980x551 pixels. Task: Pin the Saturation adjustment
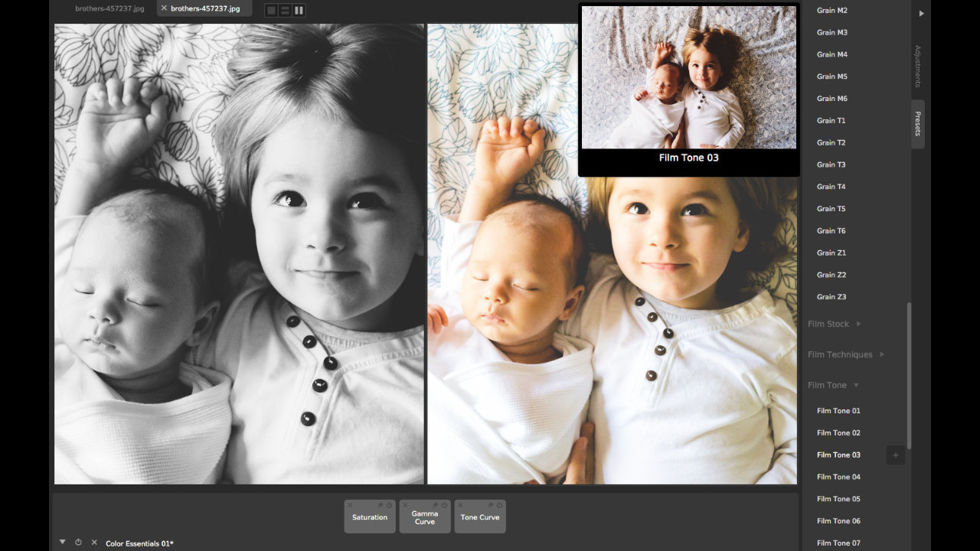coord(380,505)
